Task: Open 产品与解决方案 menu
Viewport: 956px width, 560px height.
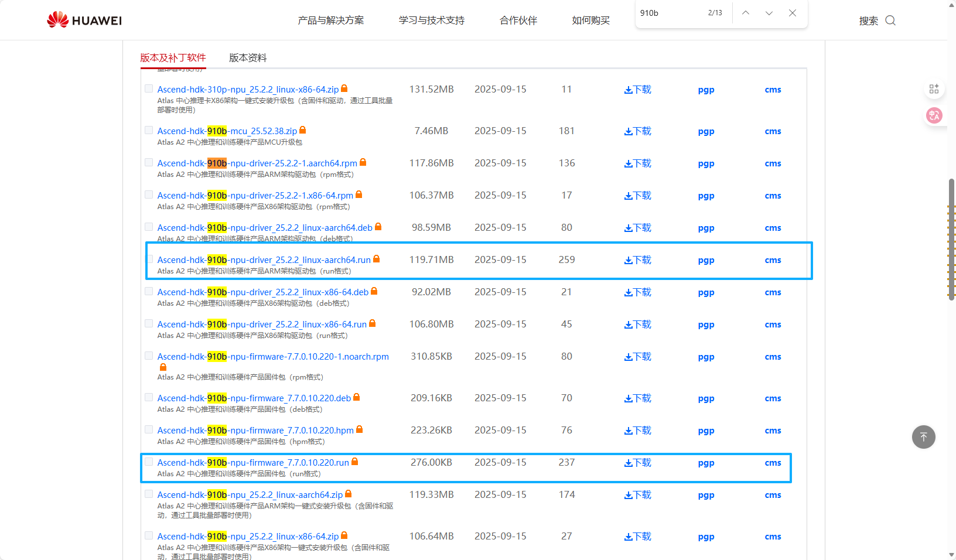Action: [x=331, y=21]
